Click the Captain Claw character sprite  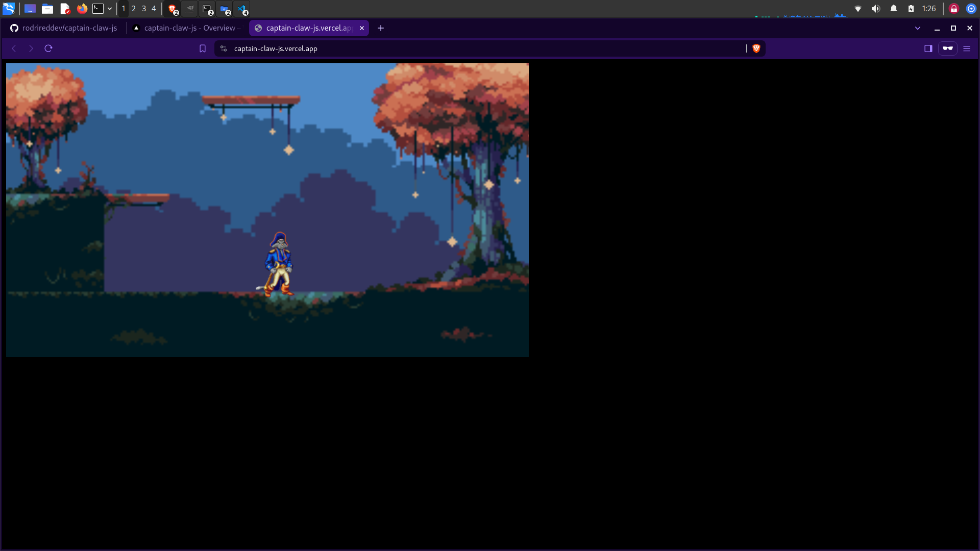coord(276,264)
